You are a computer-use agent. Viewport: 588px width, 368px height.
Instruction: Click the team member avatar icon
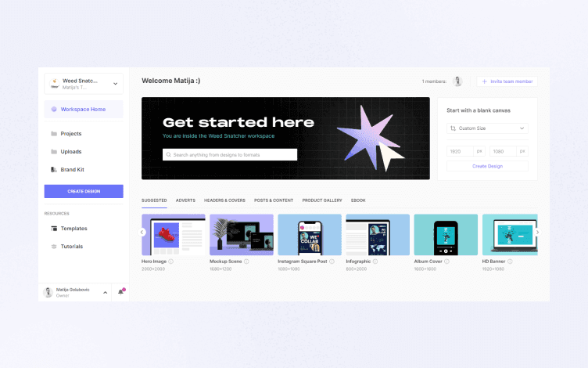[x=457, y=81]
